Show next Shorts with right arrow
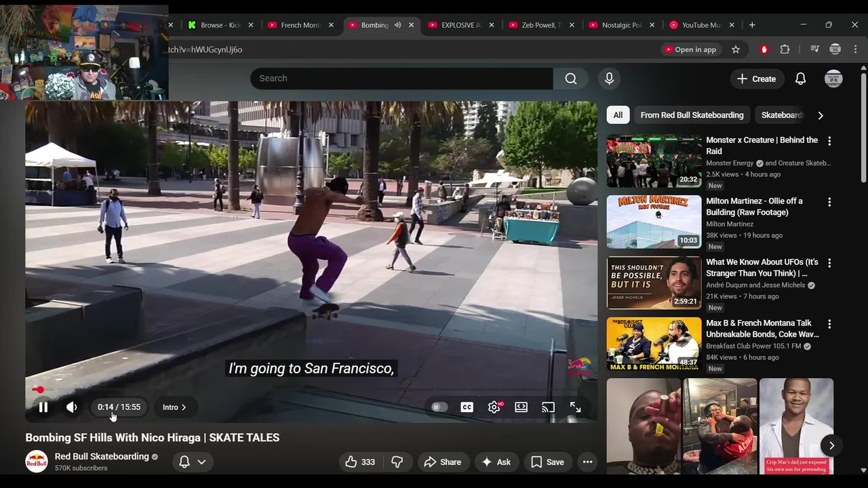This screenshot has height=488, width=868. click(831, 445)
